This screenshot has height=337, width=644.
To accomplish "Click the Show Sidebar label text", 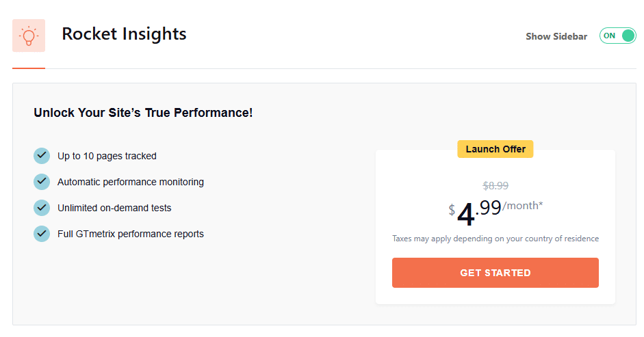I will pos(556,37).
